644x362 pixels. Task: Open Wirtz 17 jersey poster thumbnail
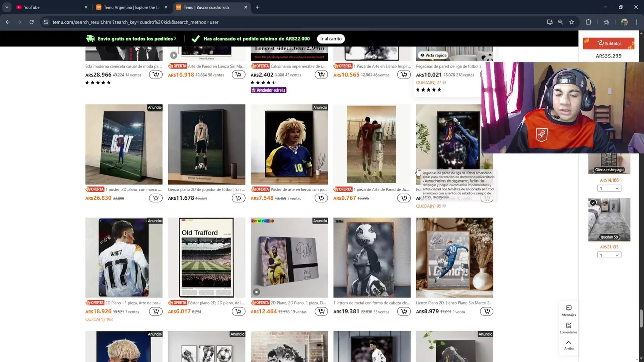pyautogui.click(x=124, y=257)
